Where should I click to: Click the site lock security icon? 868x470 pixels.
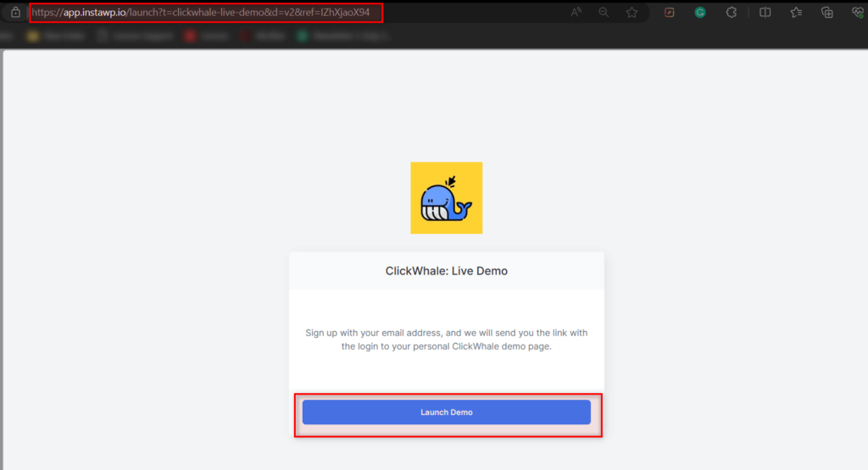15,12
